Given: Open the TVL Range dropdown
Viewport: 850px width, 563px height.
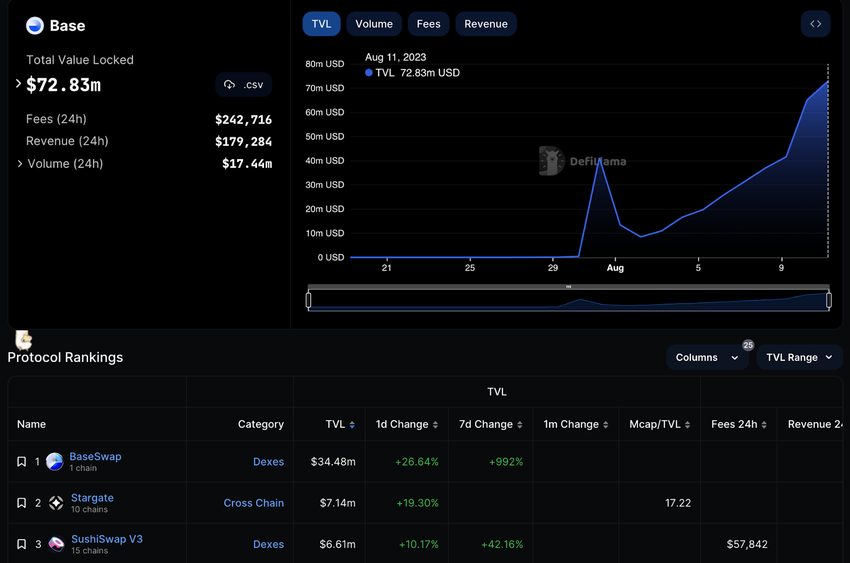Looking at the screenshot, I should click(x=798, y=357).
